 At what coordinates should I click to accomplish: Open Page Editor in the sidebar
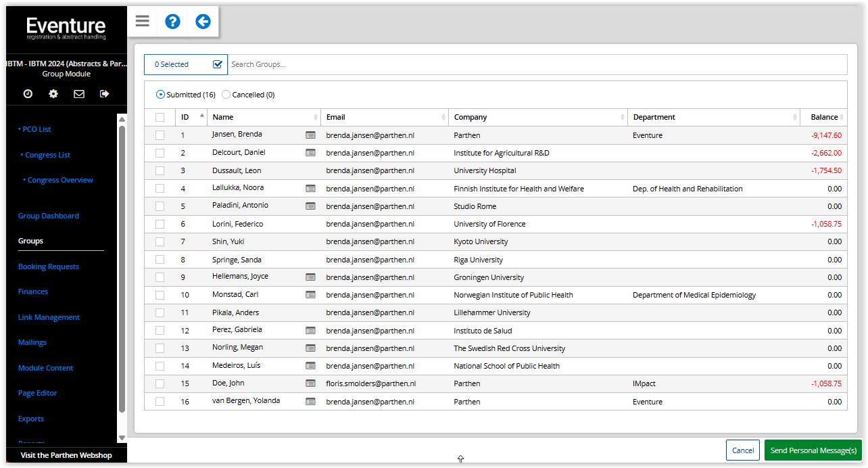tap(38, 393)
